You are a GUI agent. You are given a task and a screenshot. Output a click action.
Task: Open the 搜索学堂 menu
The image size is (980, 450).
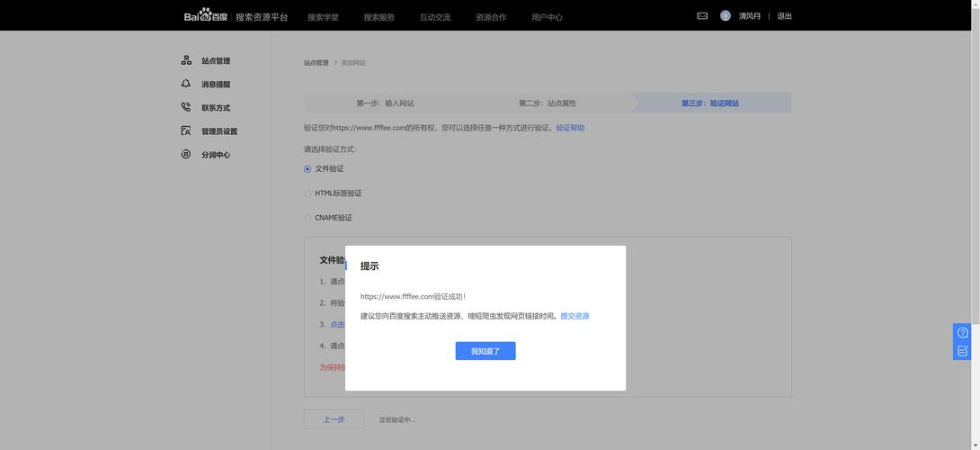tap(323, 17)
